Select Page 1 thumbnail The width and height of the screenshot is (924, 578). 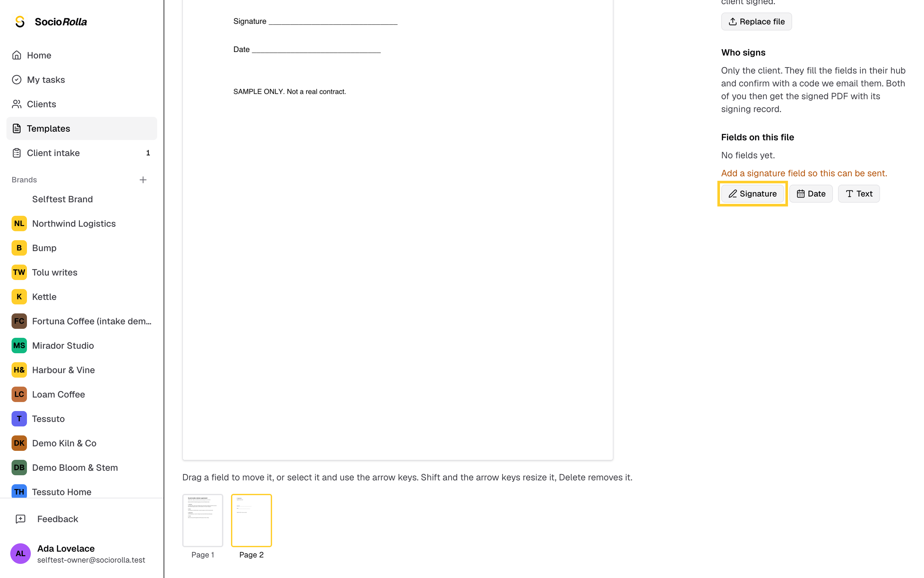[203, 520]
